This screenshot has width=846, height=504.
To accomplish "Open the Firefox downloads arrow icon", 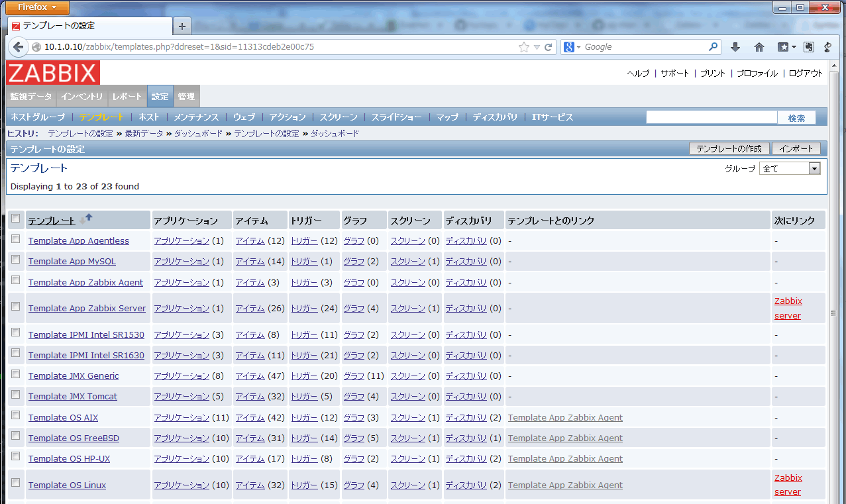I will 735,47.
